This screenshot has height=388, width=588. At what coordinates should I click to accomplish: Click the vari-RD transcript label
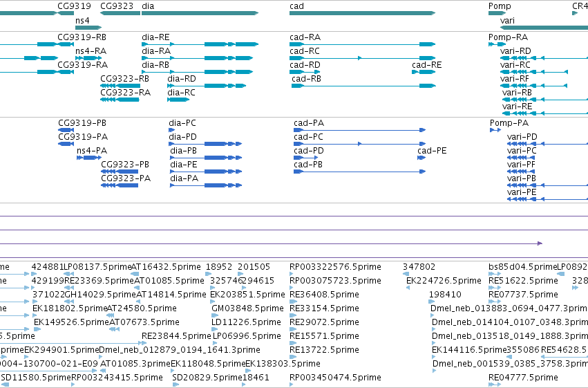515,51
